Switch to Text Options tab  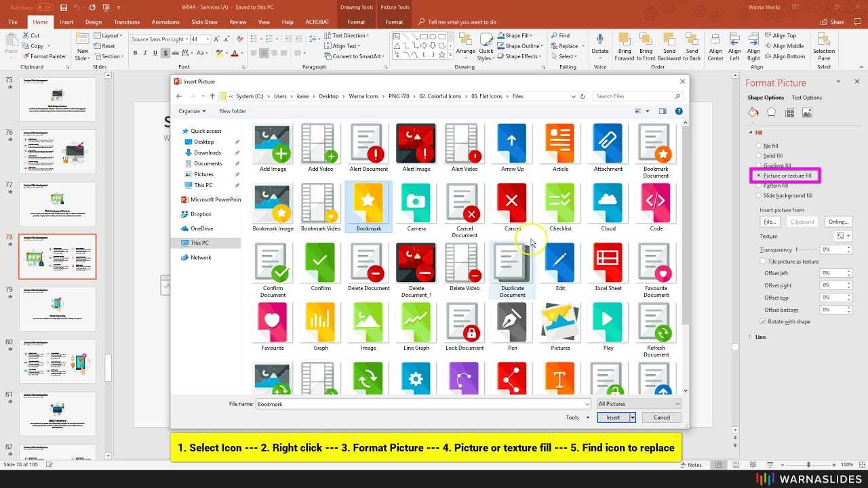[806, 98]
